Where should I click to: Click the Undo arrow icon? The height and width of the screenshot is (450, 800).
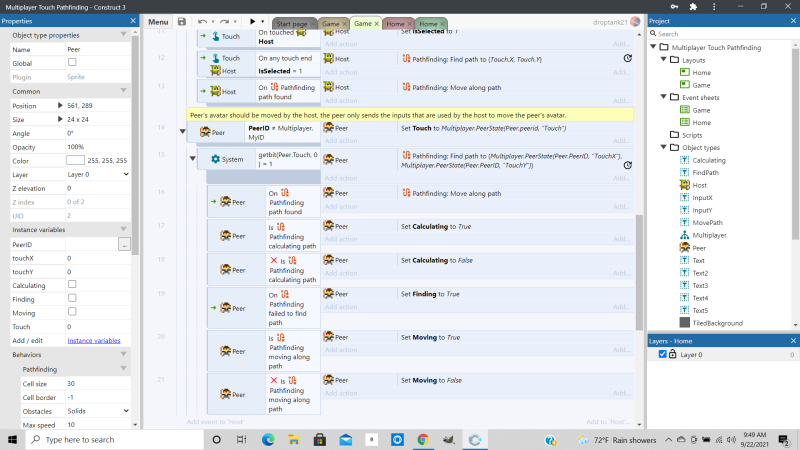click(x=203, y=21)
